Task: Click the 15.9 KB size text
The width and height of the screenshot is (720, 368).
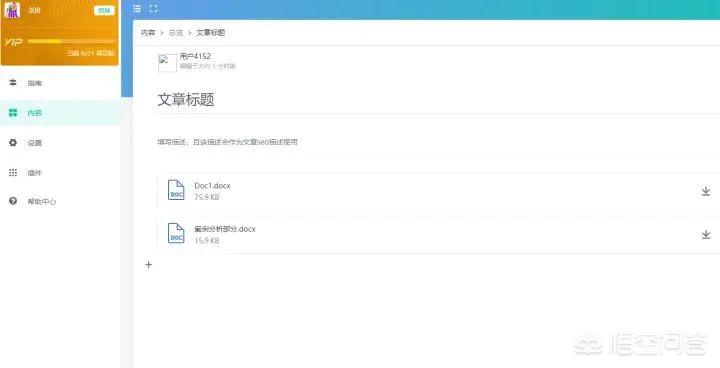Action: coord(207,240)
